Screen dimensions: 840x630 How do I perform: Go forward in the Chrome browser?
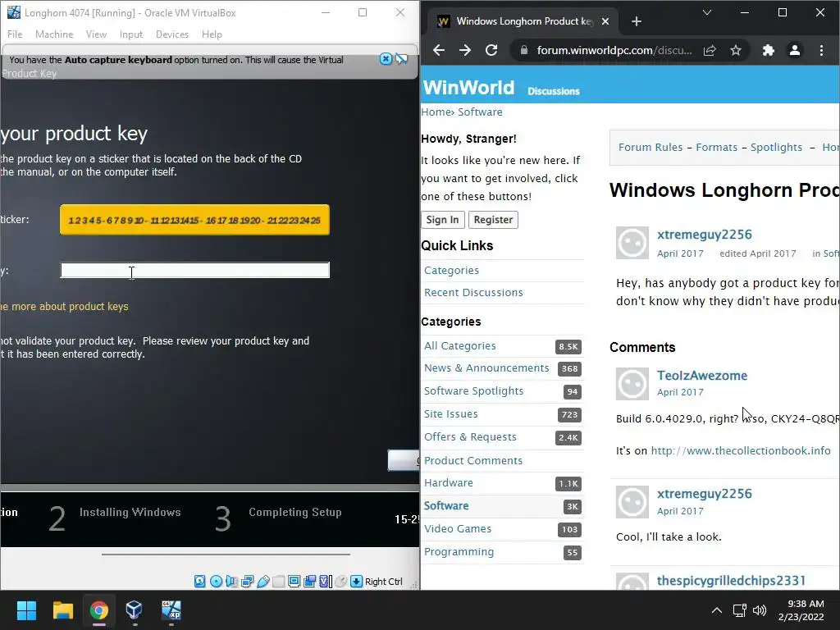point(465,50)
